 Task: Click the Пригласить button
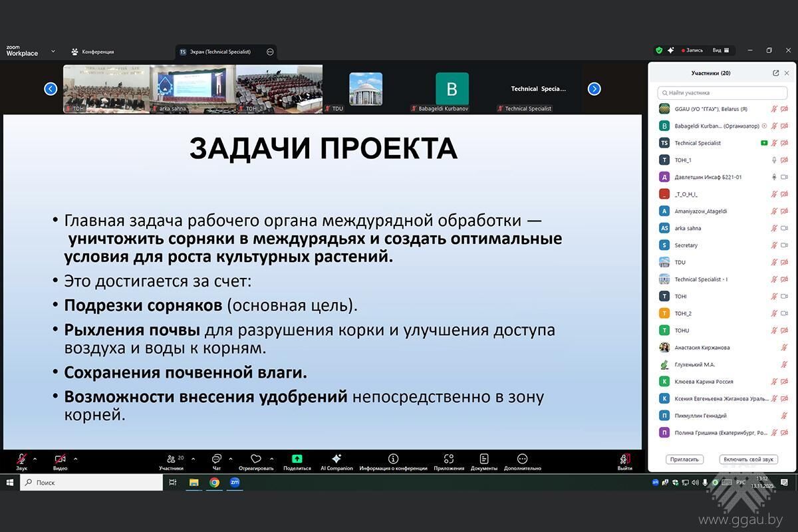click(684, 460)
